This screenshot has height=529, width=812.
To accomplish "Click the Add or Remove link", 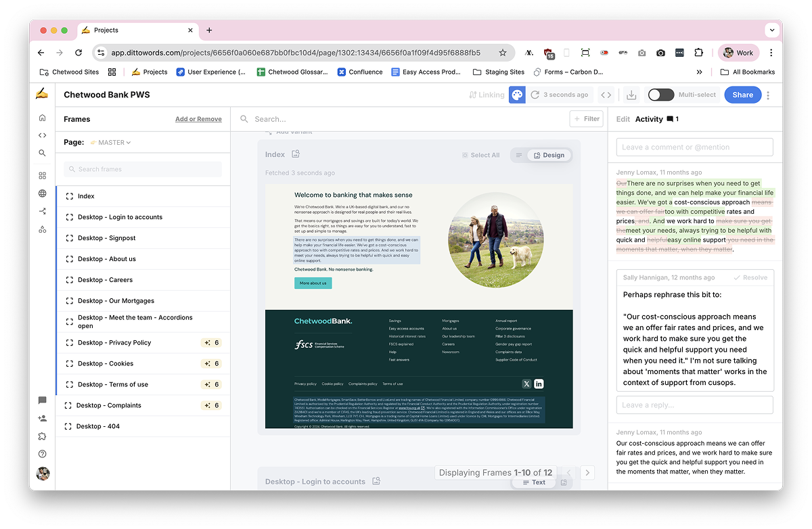I will (x=198, y=119).
